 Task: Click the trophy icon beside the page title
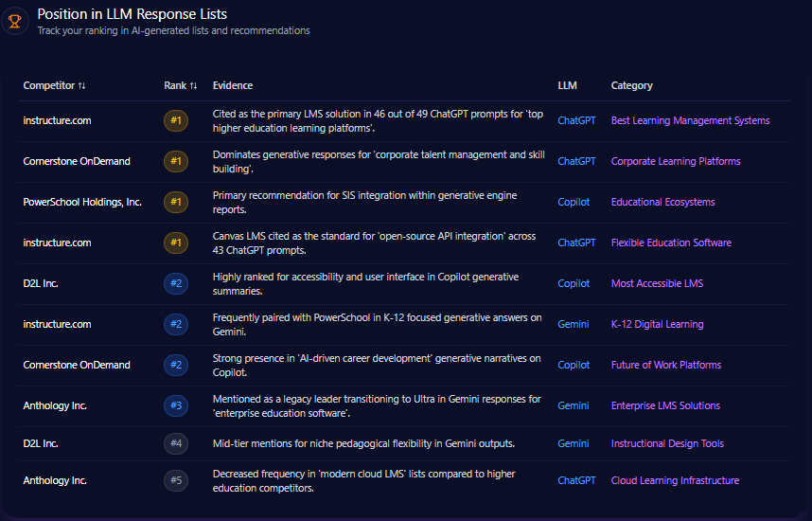click(x=15, y=21)
